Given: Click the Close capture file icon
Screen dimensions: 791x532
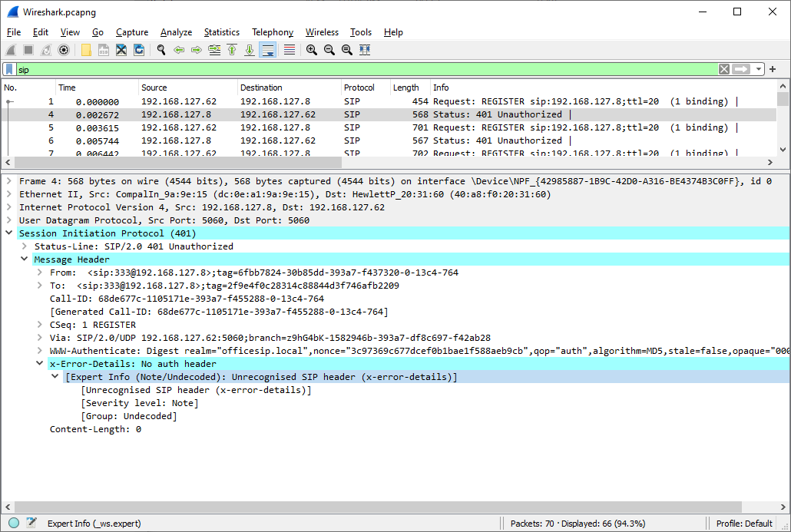Looking at the screenshot, I should coord(121,50).
